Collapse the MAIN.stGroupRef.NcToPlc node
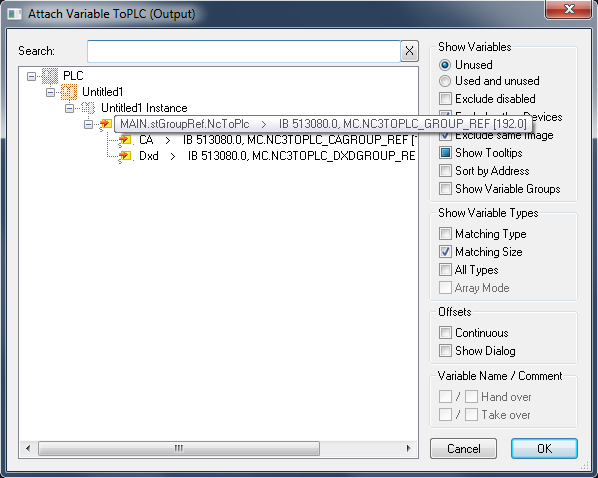The height and width of the screenshot is (478, 598). click(x=88, y=124)
